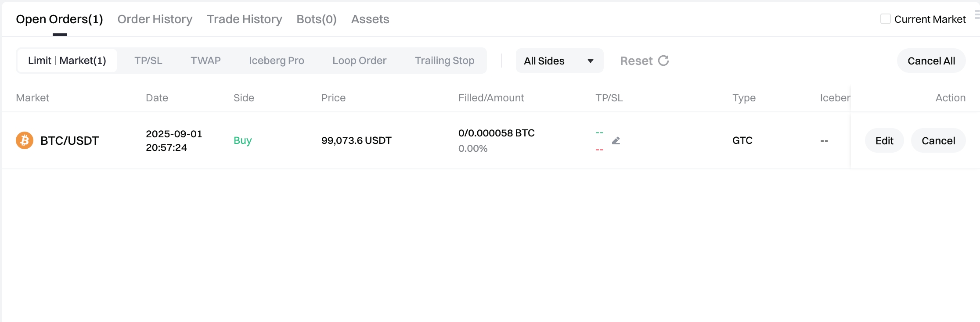Select the Open Orders(1) tab
The image size is (980, 322).
click(60, 19)
